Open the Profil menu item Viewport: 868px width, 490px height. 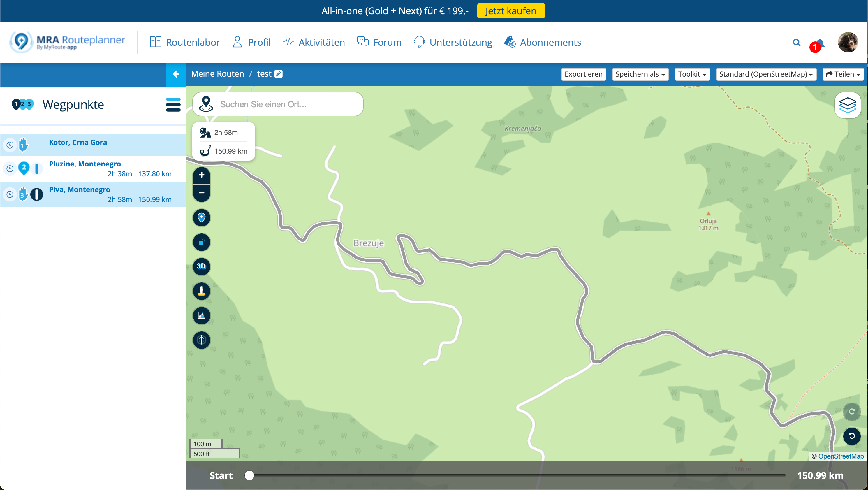pyautogui.click(x=251, y=42)
